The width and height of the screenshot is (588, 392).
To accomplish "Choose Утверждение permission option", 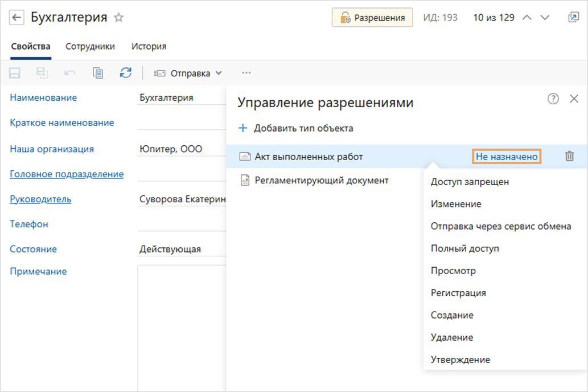I will pos(460,360).
